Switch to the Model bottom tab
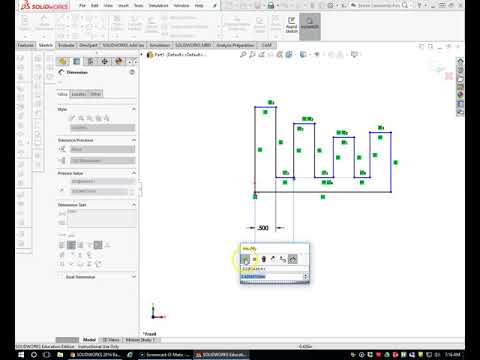Image resolution: width=480 pixels, height=360 pixels. tap(89, 340)
